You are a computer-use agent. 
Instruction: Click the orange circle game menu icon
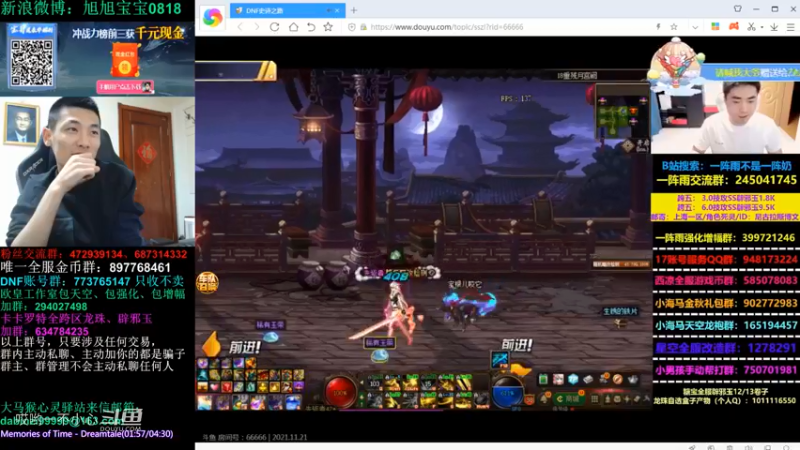tap(618, 379)
